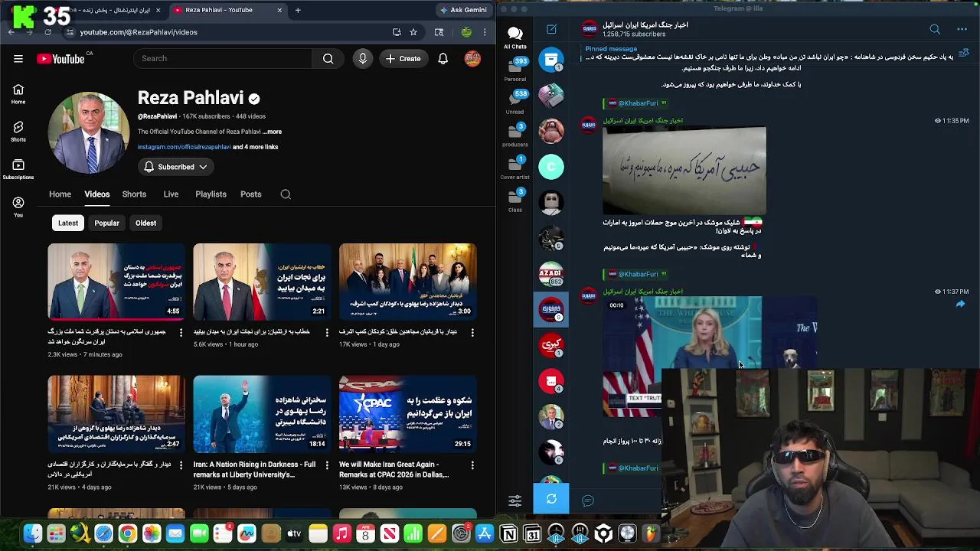
Task: Open options for the 4:55 video
Action: (181, 332)
